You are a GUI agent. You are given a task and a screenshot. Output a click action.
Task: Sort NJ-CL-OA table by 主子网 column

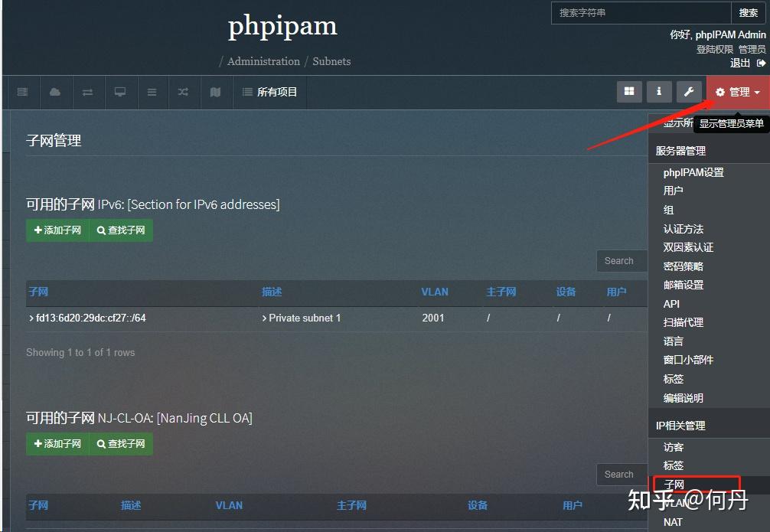point(351,505)
